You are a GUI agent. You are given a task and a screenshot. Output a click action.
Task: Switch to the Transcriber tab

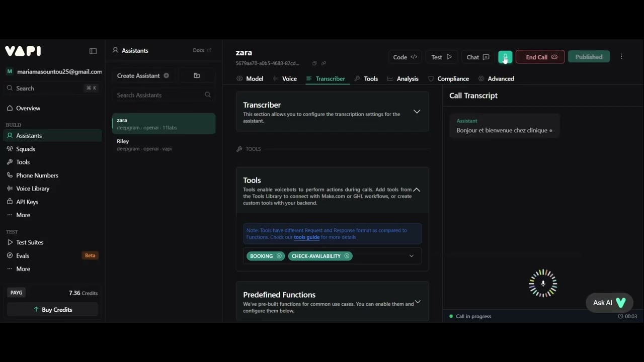click(x=325, y=78)
